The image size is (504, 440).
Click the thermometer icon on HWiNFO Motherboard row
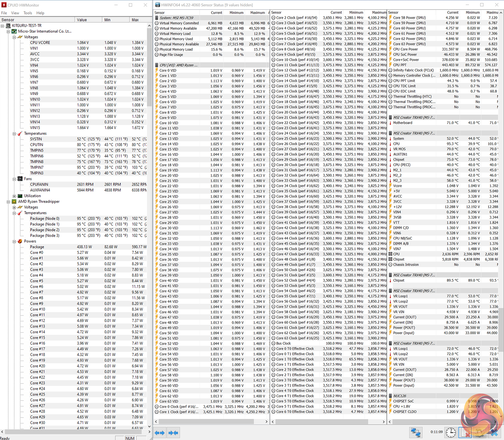390,123
